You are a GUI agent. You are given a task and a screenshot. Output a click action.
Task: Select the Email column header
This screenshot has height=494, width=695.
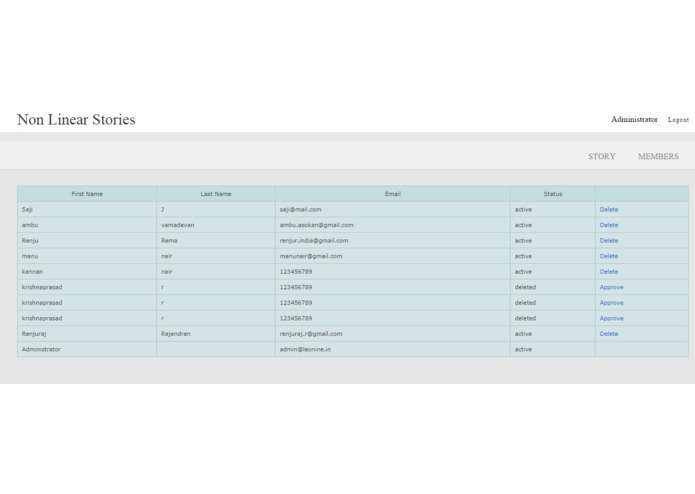pyautogui.click(x=393, y=194)
